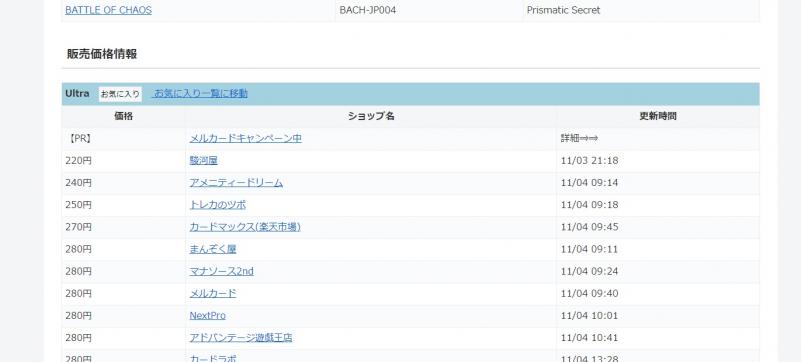Select the 250円 price cell
Image resolution: width=801 pixels, height=362 pixels.
[x=124, y=205]
